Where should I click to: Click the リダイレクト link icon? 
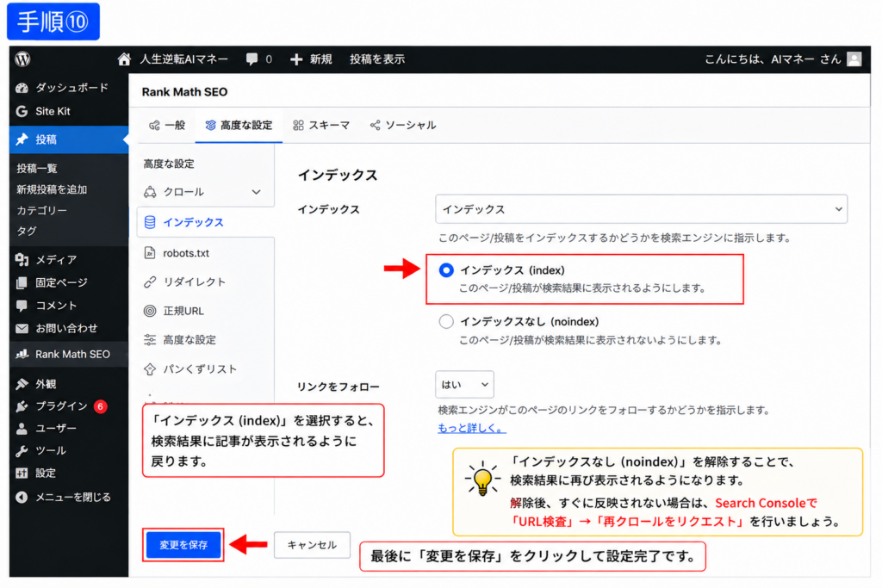point(150,282)
